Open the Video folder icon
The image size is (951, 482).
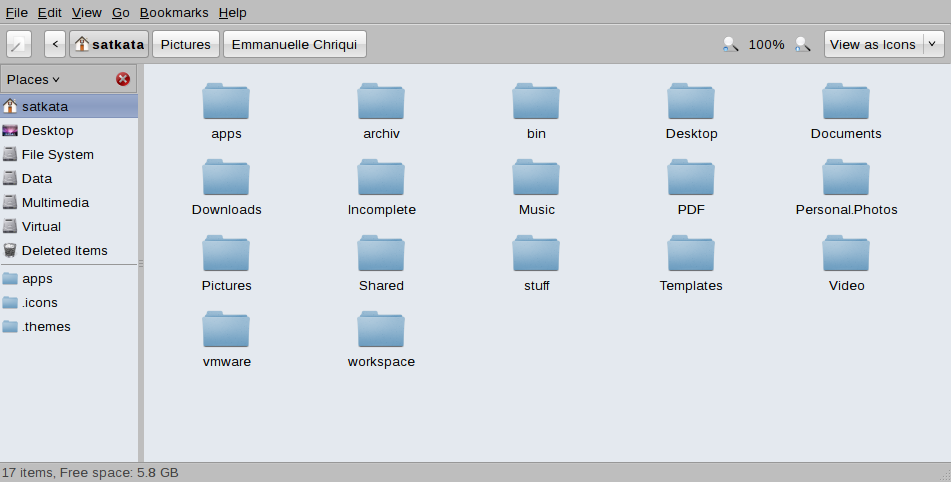tap(846, 253)
